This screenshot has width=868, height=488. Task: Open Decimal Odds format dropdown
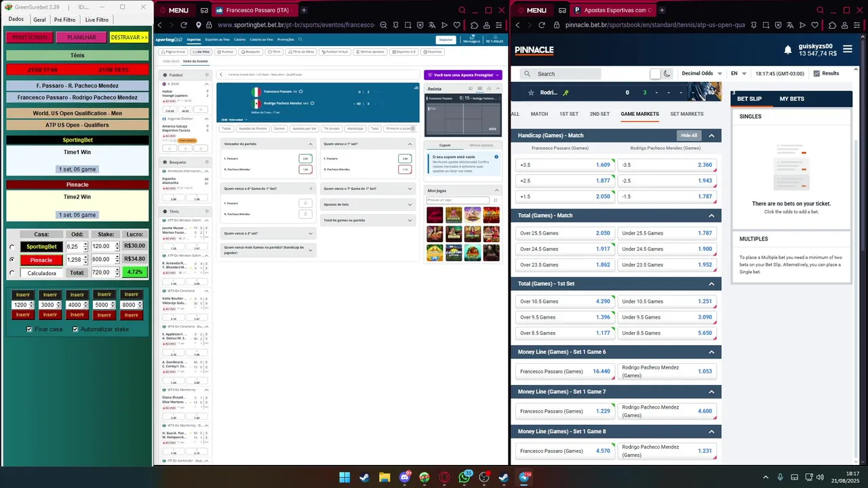701,73
